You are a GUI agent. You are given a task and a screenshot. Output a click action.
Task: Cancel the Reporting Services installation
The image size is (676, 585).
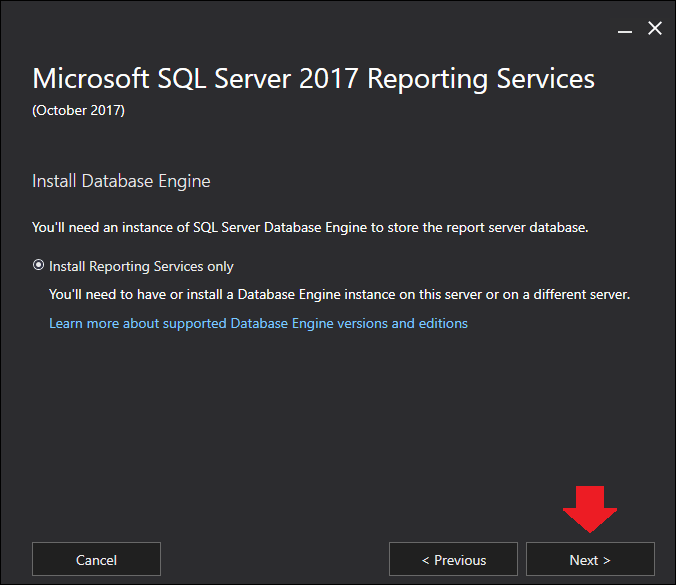point(96,559)
